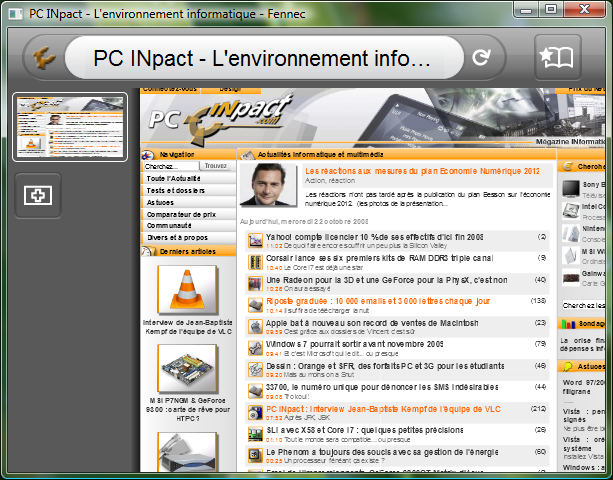613x480 pixels.
Task: Open the Connectez-vous top tab
Action: [x=170, y=90]
